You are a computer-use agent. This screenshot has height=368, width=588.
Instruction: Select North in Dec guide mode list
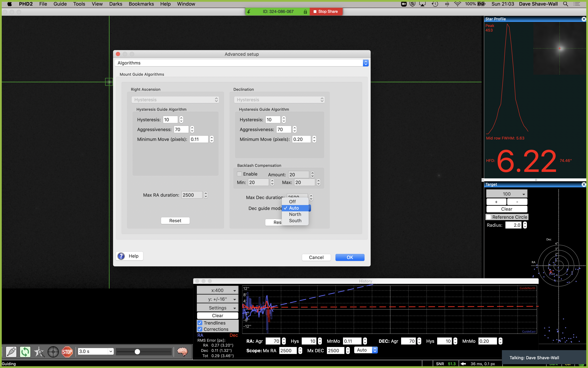(x=295, y=214)
